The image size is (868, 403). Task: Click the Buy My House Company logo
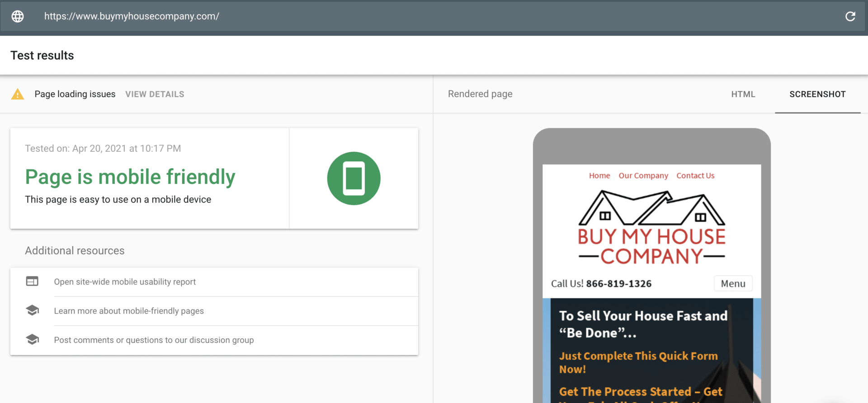652,227
